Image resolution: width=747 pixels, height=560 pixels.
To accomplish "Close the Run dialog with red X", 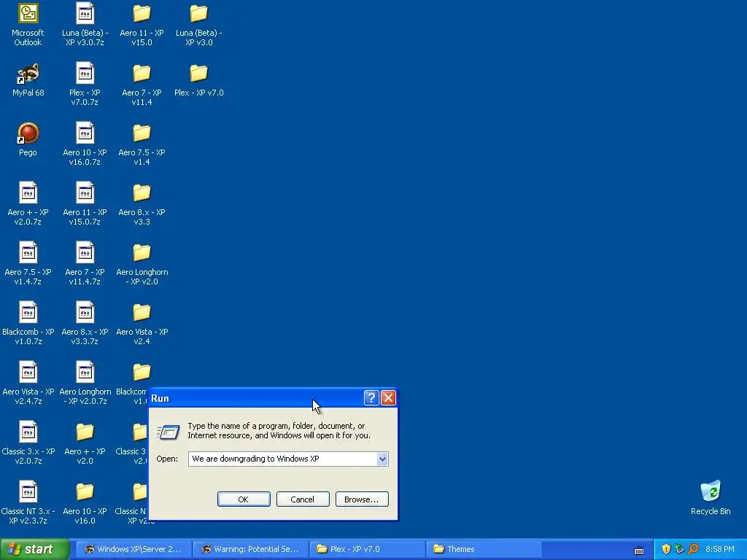I will tap(388, 397).
